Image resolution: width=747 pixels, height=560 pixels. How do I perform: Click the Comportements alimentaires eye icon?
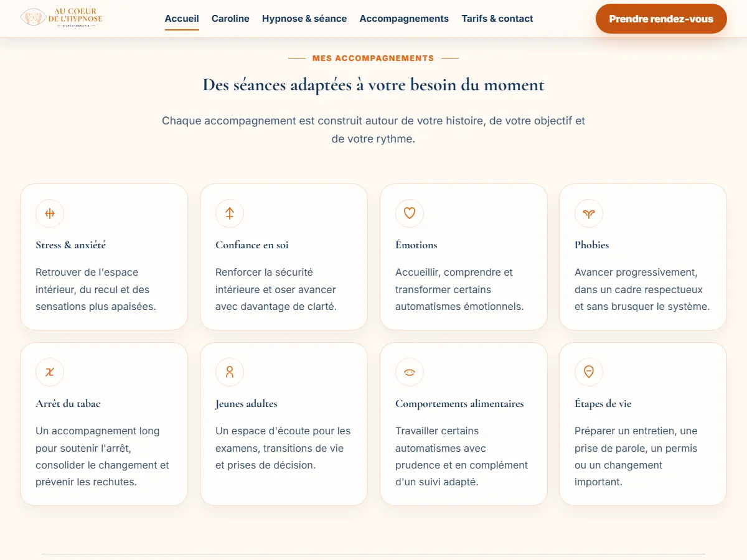(x=410, y=372)
